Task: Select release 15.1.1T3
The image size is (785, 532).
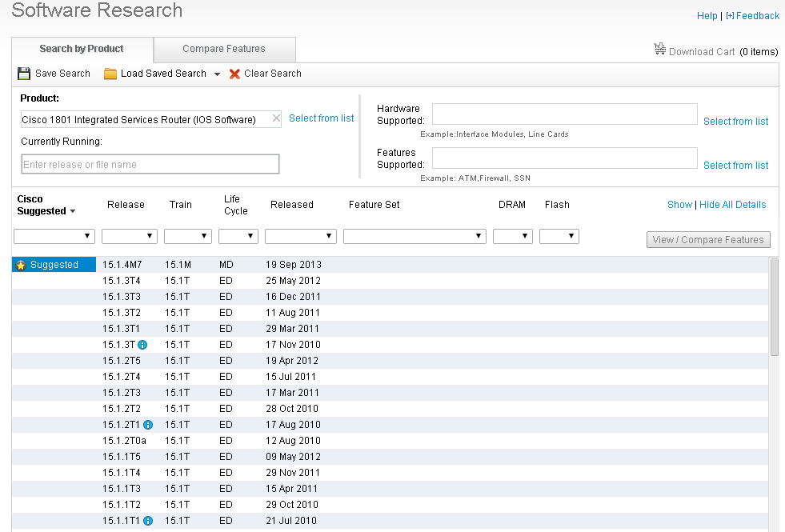Action: pyautogui.click(x=390, y=489)
